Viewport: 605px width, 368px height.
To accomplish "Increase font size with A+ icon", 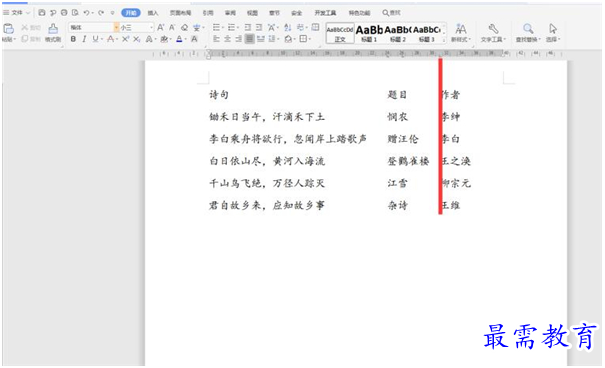I will [161, 27].
